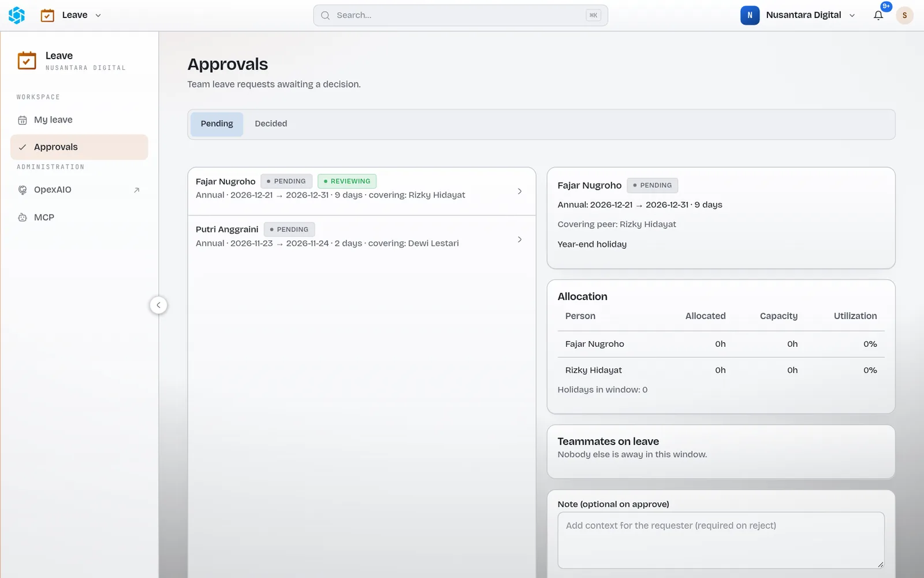Viewport: 924px width, 578px height.
Task: Click the Year-end holiday reason text
Action: click(x=592, y=244)
